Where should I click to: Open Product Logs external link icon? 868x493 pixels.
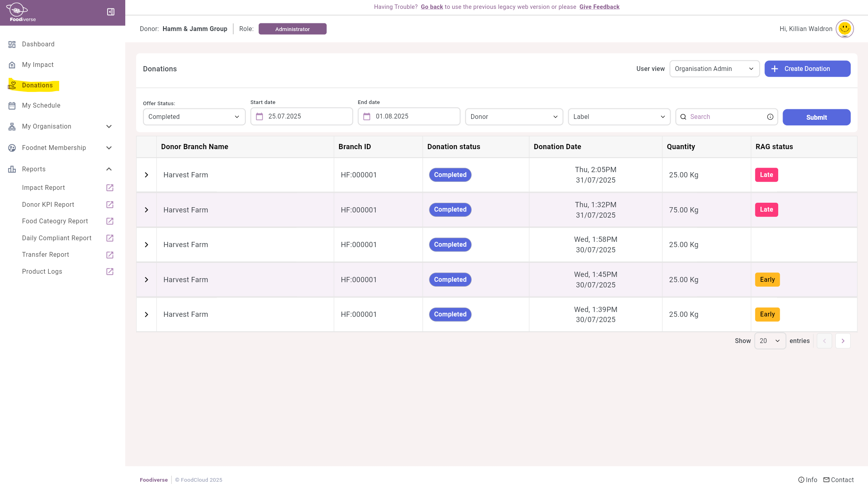click(x=110, y=272)
